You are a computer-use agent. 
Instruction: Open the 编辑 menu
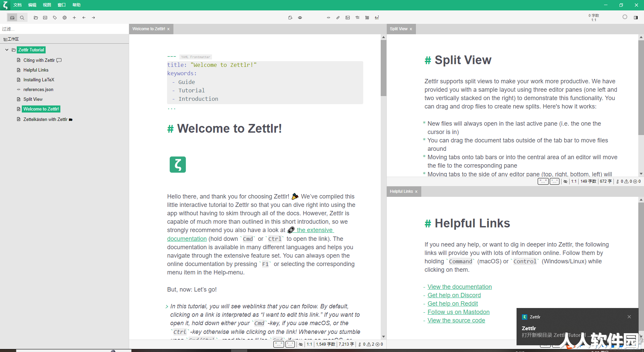(32, 5)
